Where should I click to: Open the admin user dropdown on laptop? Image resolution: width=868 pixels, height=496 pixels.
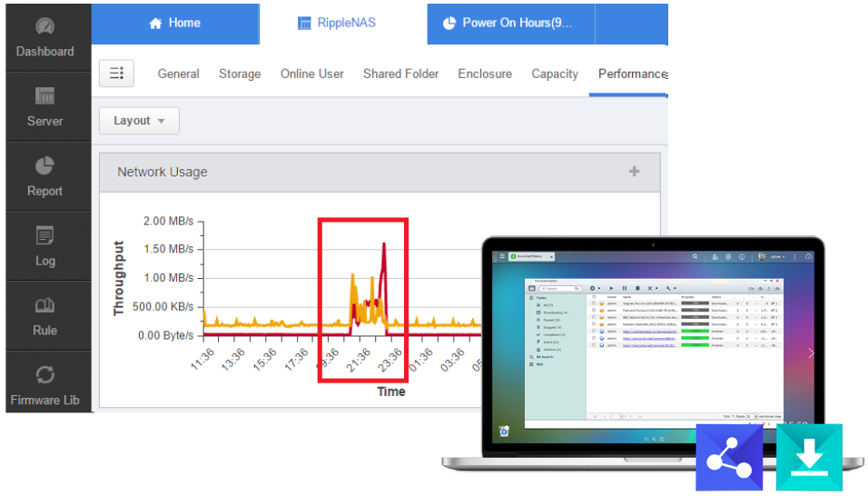tap(778, 256)
